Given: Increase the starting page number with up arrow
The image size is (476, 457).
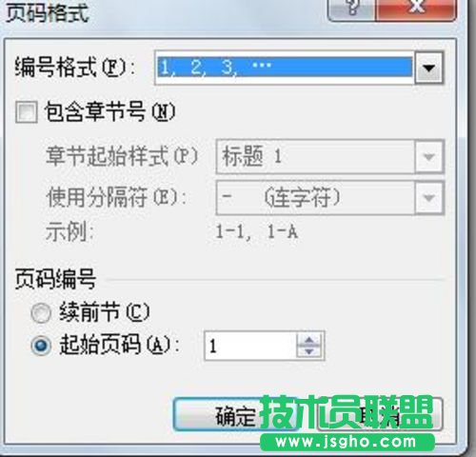Looking at the screenshot, I should pos(309,340).
